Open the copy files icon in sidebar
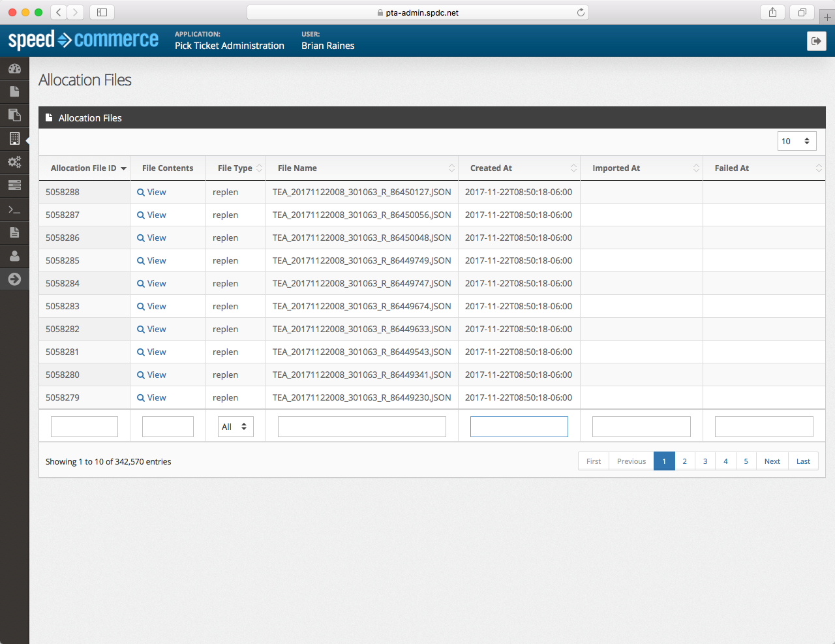This screenshot has width=835, height=644. click(x=14, y=115)
